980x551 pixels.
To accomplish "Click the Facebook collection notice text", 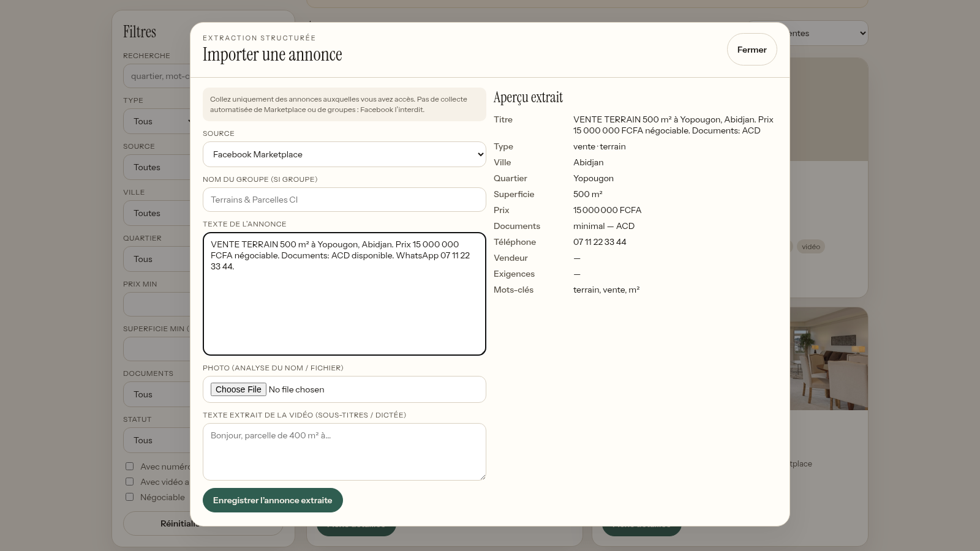I will tap(344, 104).
